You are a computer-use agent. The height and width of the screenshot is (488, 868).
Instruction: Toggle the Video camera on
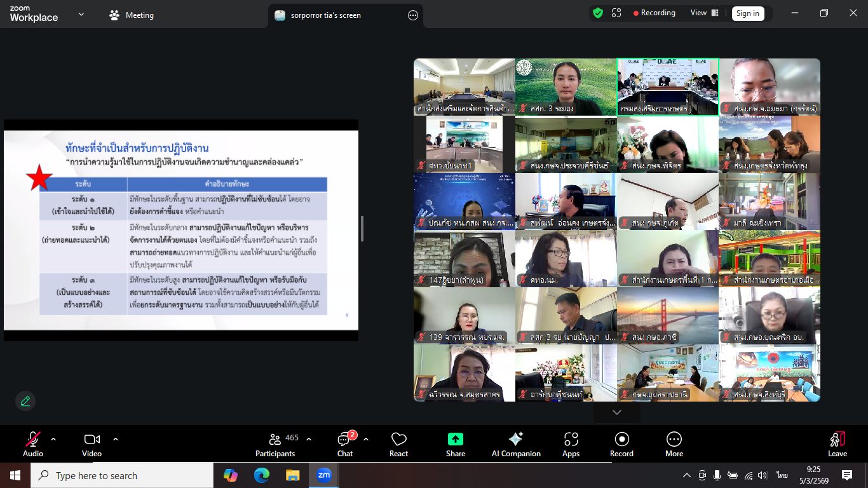click(x=92, y=444)
